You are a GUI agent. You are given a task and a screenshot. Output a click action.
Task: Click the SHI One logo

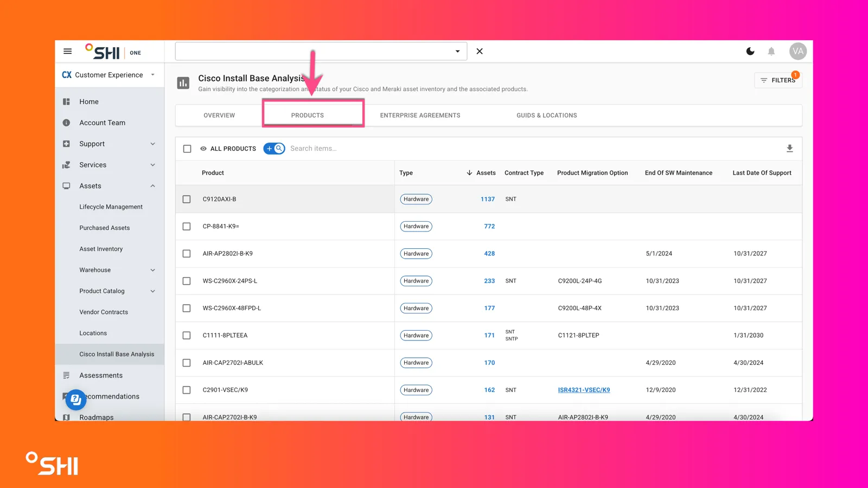point(113,52)
